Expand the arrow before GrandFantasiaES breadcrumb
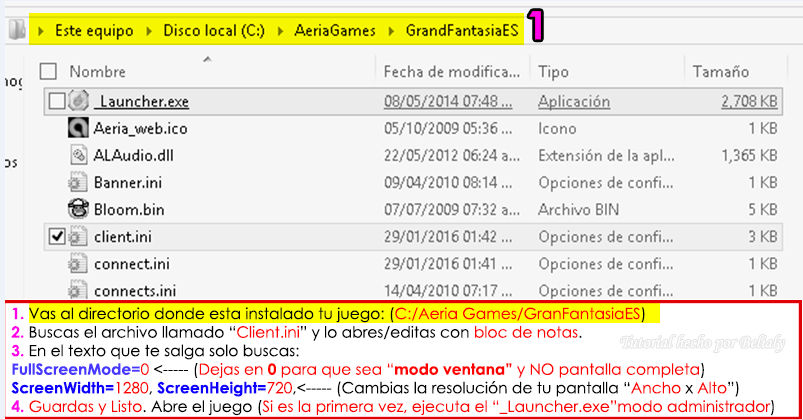The image size is (803, 419). tap(391, 31)
